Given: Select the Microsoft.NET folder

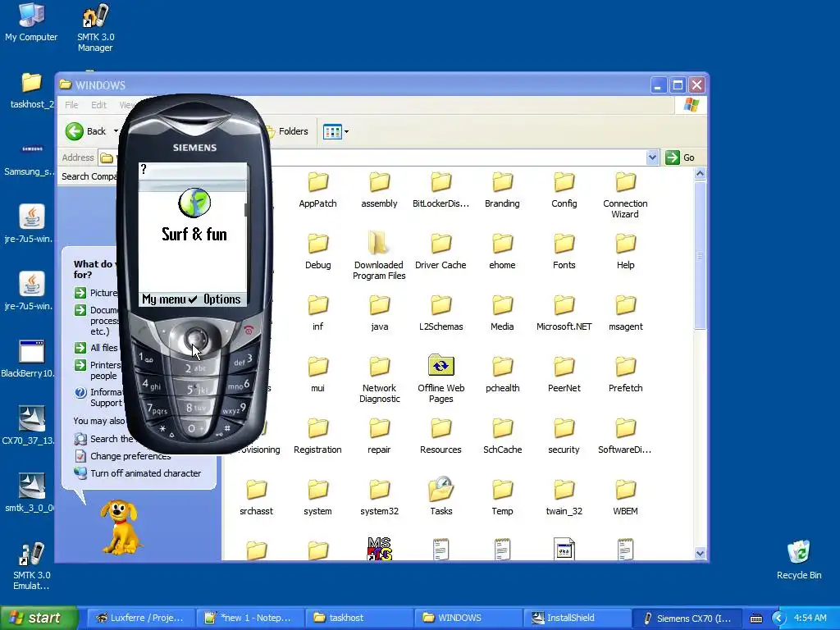Looking at the screenshot, I should point(564,313).
